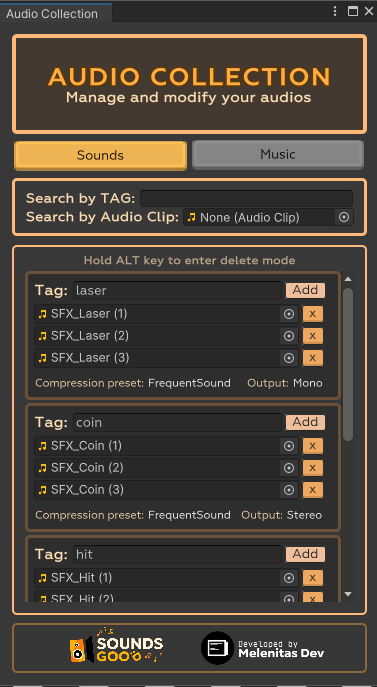Remove SFX_Coin (3) with its X button
This screenshot has height=687, width=377.
click(x=313, y=490)
